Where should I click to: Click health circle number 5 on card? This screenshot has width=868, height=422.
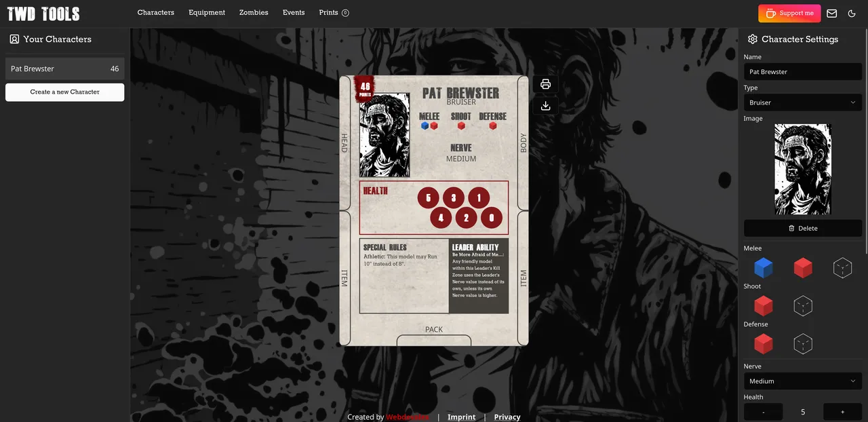[x=428, y=198]
